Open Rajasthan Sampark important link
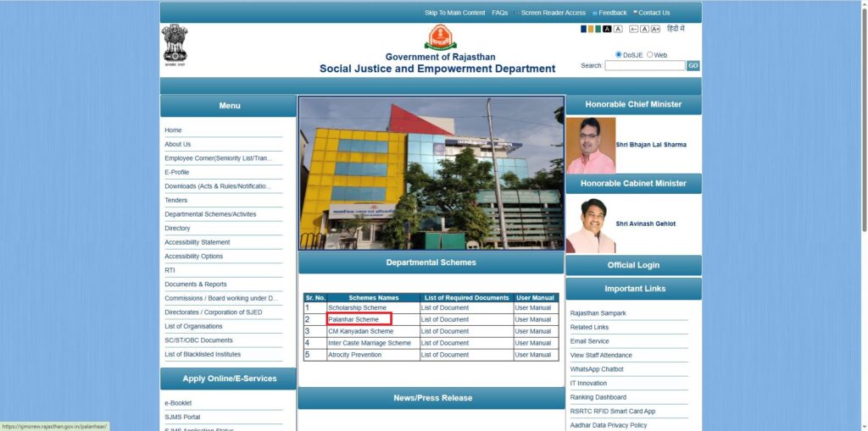 point(598,313)
